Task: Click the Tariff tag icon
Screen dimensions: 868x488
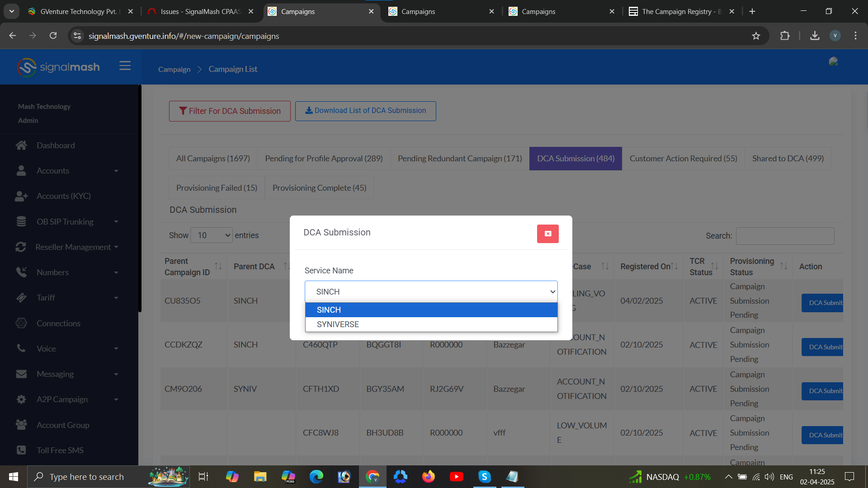Action: pyautogui.click(x=21, y=298)
